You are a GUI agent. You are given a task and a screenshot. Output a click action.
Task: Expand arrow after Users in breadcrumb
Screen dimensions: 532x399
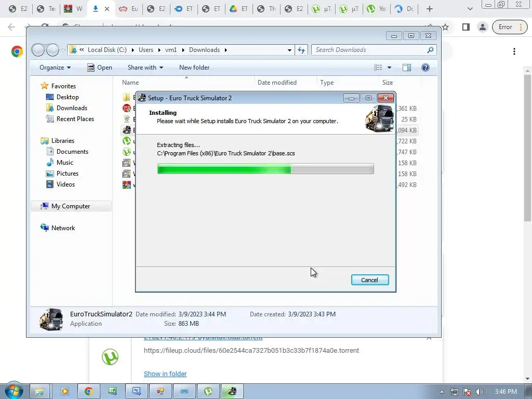[159, 50]
